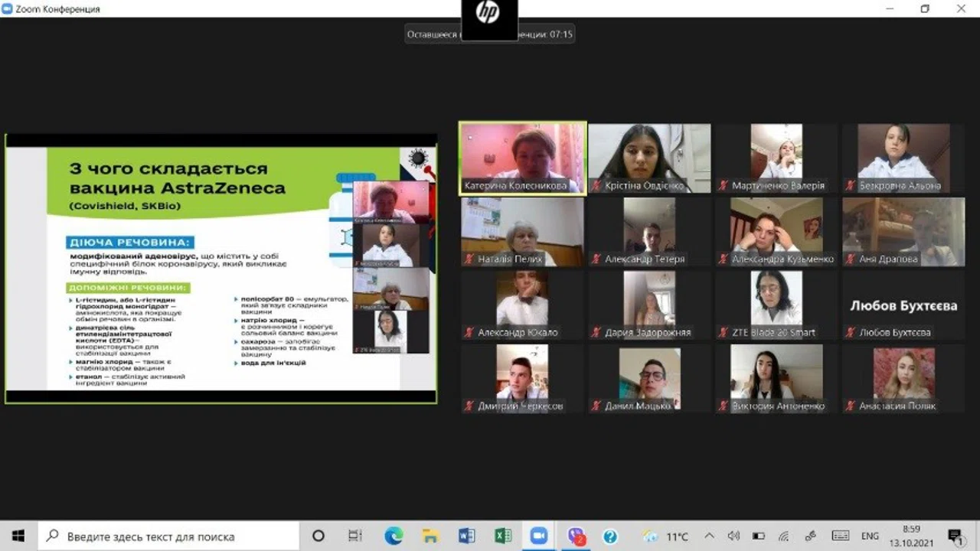Click the muted mic icon beside Безкровна Альона
This screenshot has height=551, width=980.
(851, 185)
